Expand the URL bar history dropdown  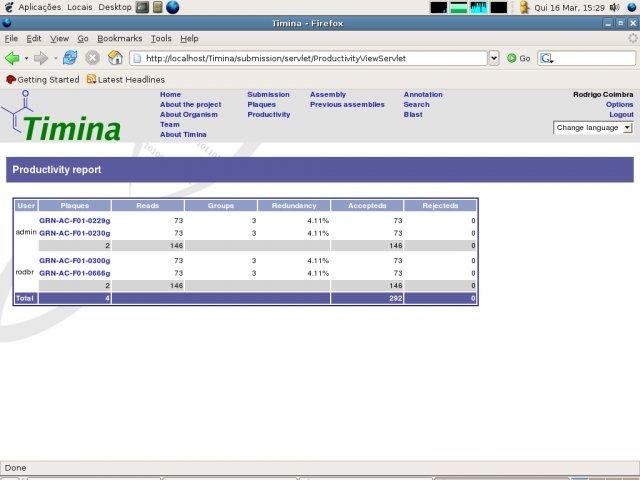pyautogui.click(x=494, y=58)
